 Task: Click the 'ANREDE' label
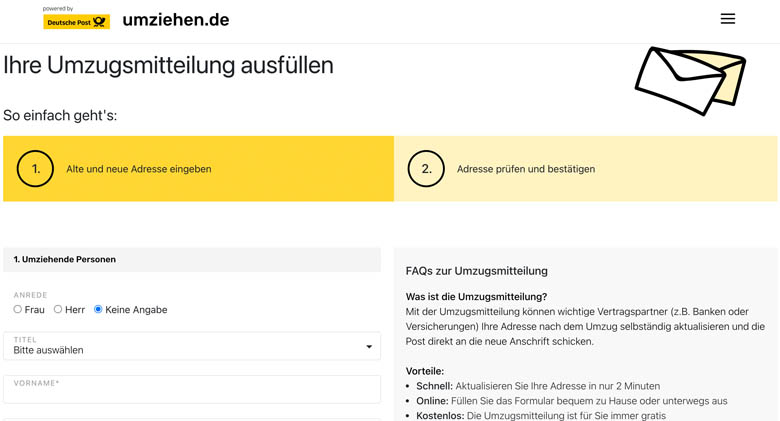pos(30,295)
